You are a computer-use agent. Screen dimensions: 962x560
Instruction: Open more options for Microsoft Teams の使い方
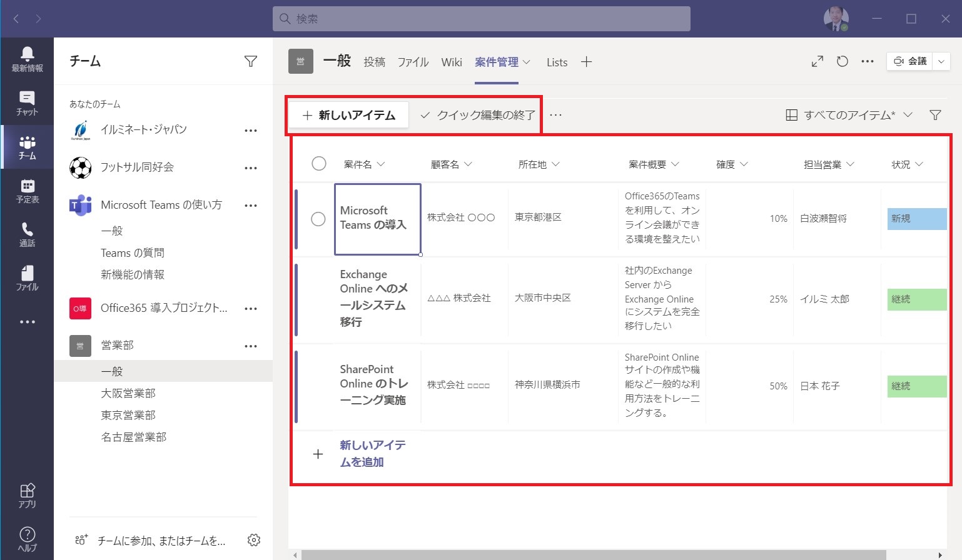251,206
